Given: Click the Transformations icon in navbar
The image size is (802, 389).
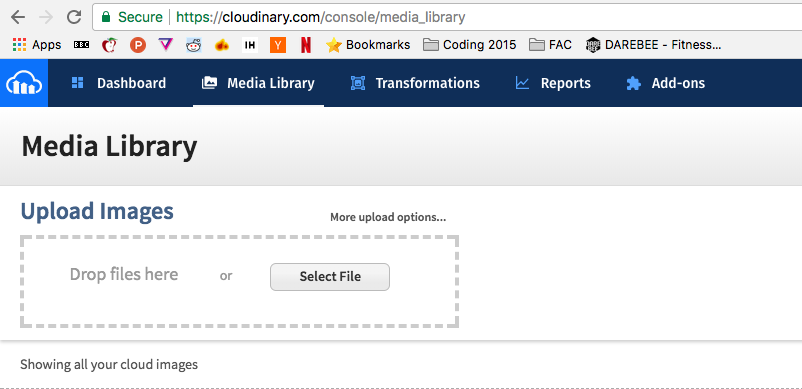Looking at the screenshot, I should (358, 83).
